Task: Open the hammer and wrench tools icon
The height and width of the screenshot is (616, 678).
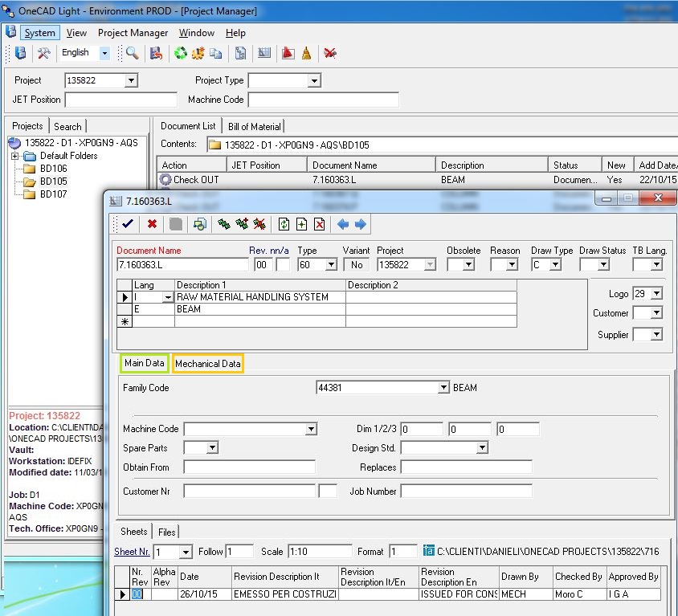Action: click(44, 53)
